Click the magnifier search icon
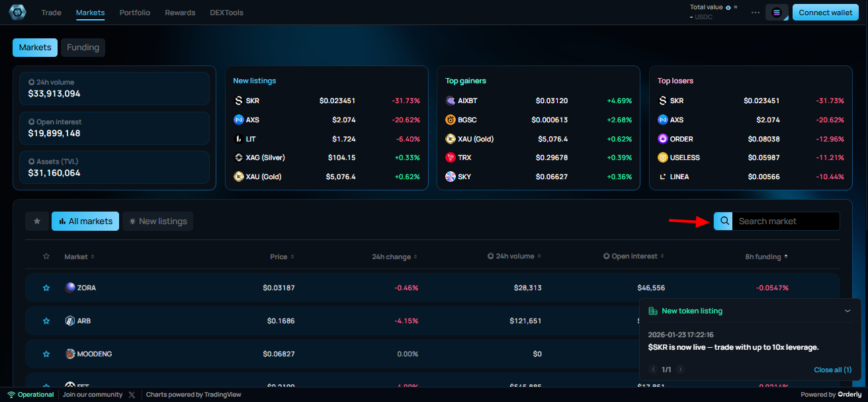The image size is (868, 402). tap(724, 221)
